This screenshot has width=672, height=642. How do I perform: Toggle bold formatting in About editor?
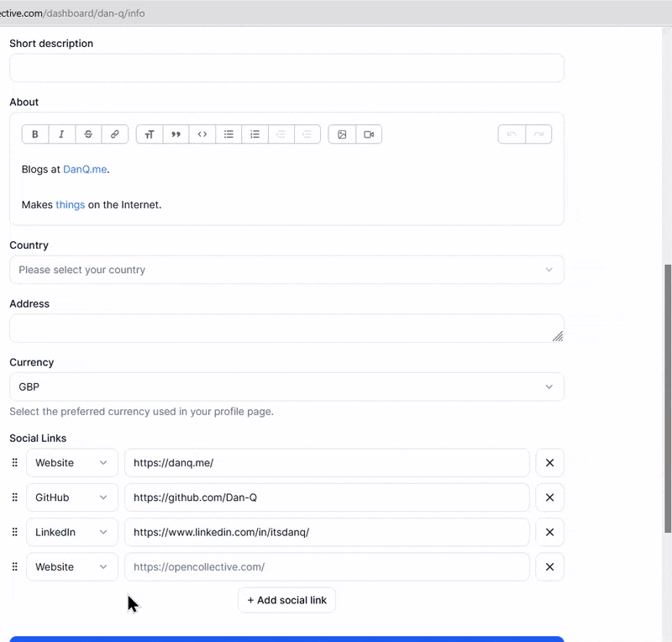[x=35, y=134]
